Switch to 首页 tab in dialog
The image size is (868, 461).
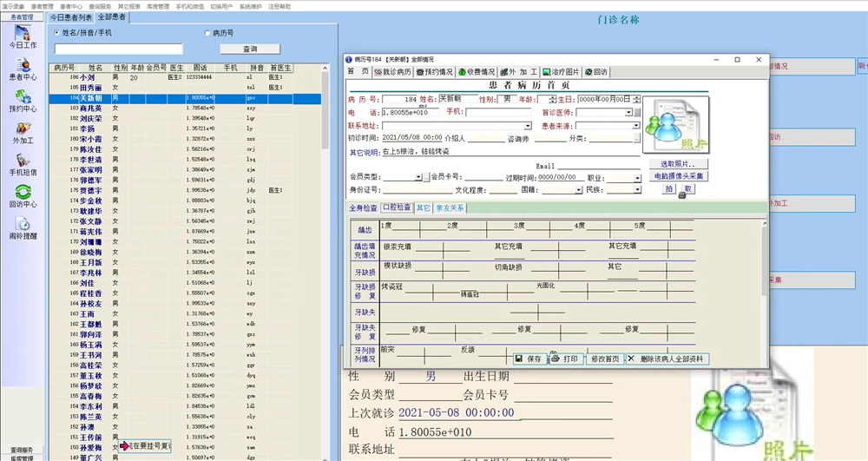click(358, 72)
